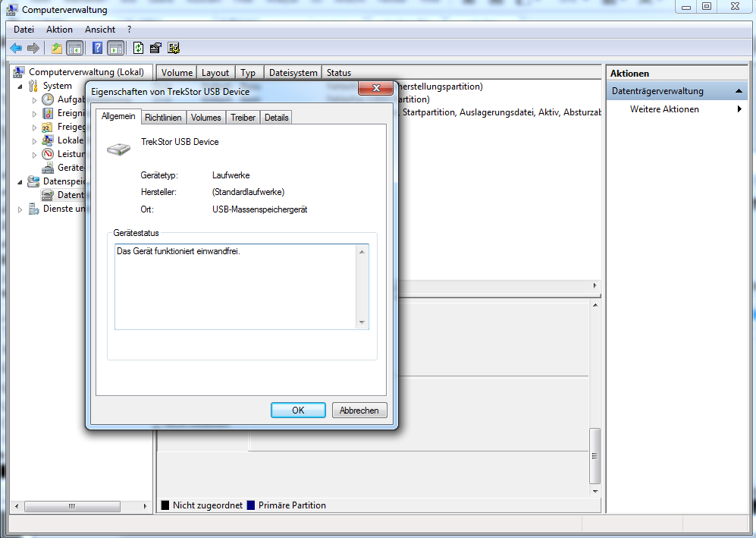756x538 pixels.
Task: Collapse the Datenspeicher tree node
Action: [20, 182]
